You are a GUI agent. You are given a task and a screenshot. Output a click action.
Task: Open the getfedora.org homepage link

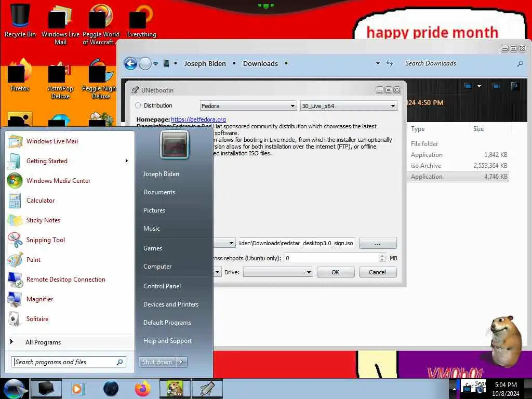click(x=198, y=119)
